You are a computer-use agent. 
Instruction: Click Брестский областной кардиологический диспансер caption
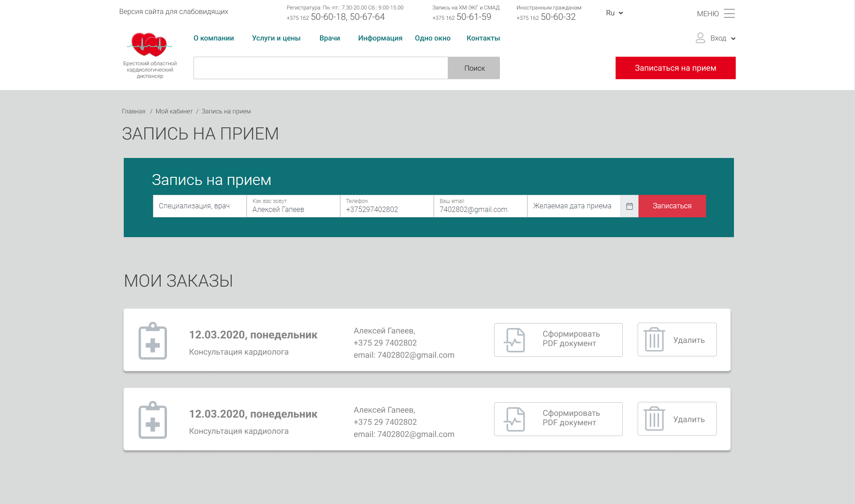coord(150,70)
